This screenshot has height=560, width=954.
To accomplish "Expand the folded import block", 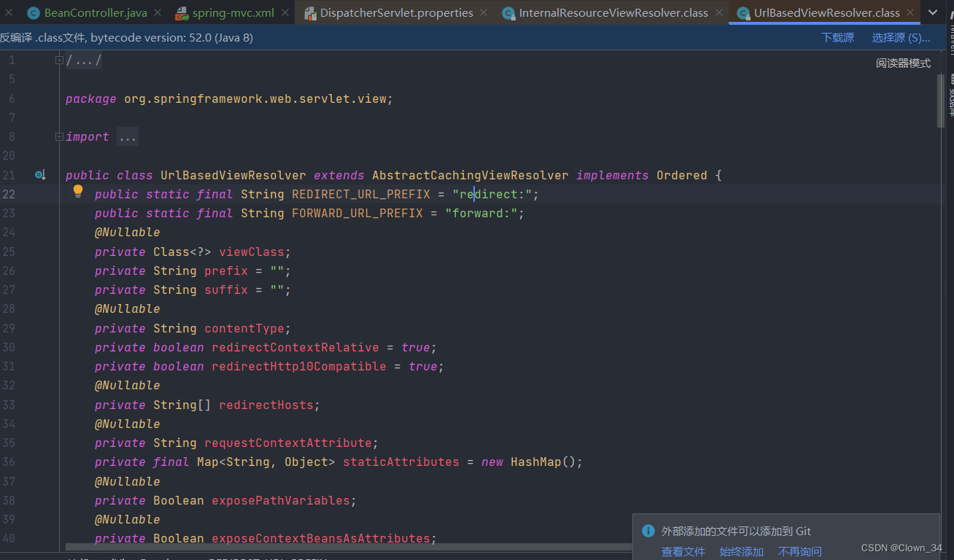I will [60, 137].
